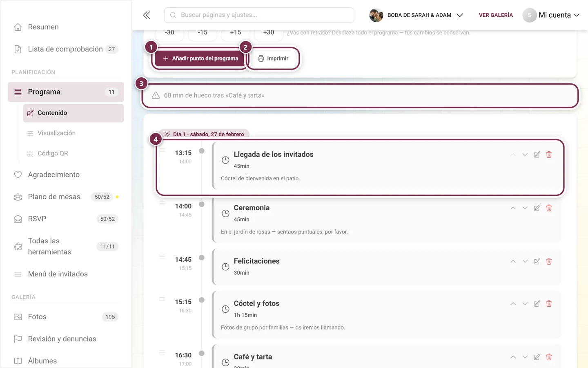
Task: Open the RSVP section
Action: [66, 219]
